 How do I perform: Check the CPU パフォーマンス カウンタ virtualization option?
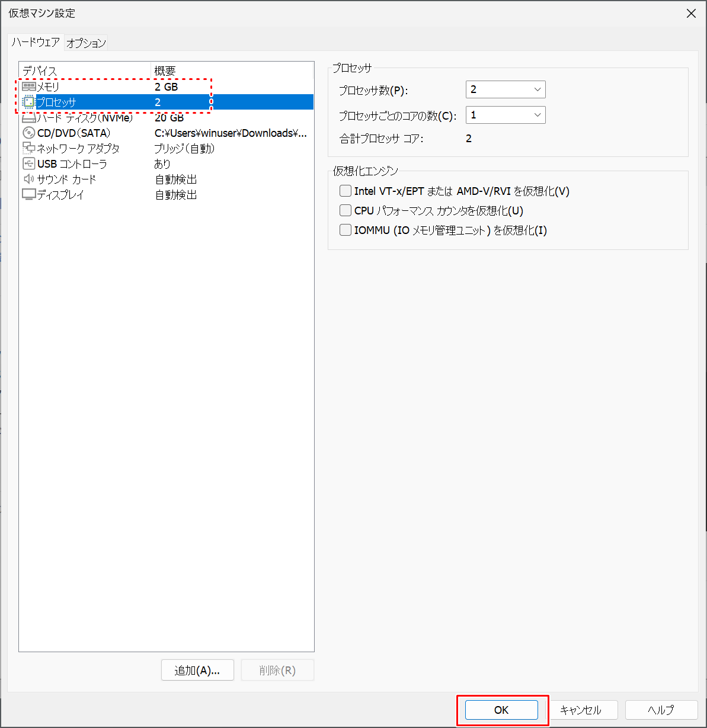click(x=345, y=210)
